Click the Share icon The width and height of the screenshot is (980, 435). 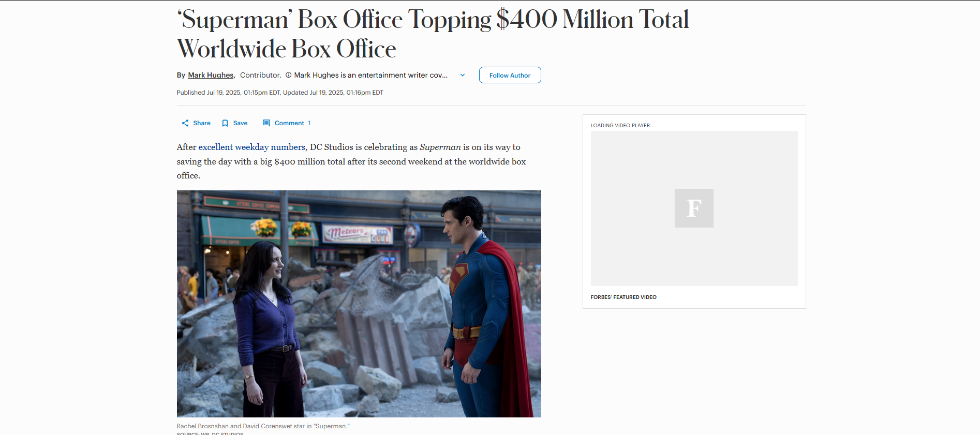coord(185,123)
